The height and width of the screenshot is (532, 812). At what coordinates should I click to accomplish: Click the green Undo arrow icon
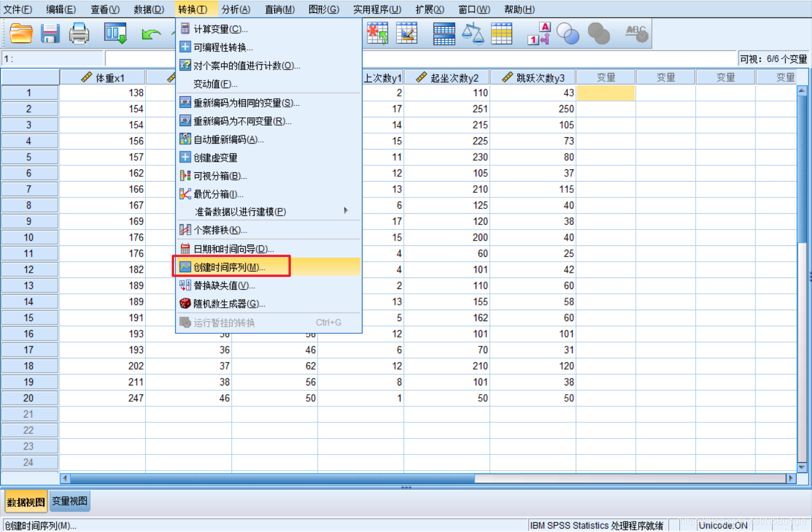(x=151, y=34)
